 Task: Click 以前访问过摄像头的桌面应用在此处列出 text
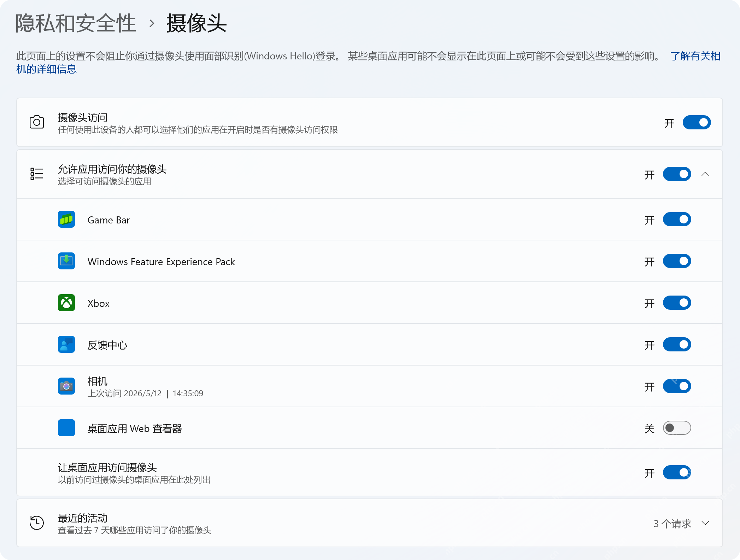[134, 480]
